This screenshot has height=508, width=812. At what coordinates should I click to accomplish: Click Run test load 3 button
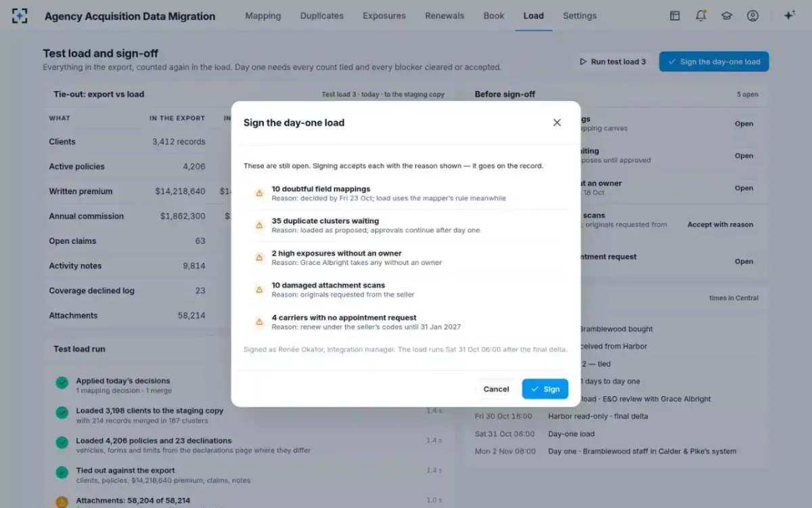tap(612, 62)
